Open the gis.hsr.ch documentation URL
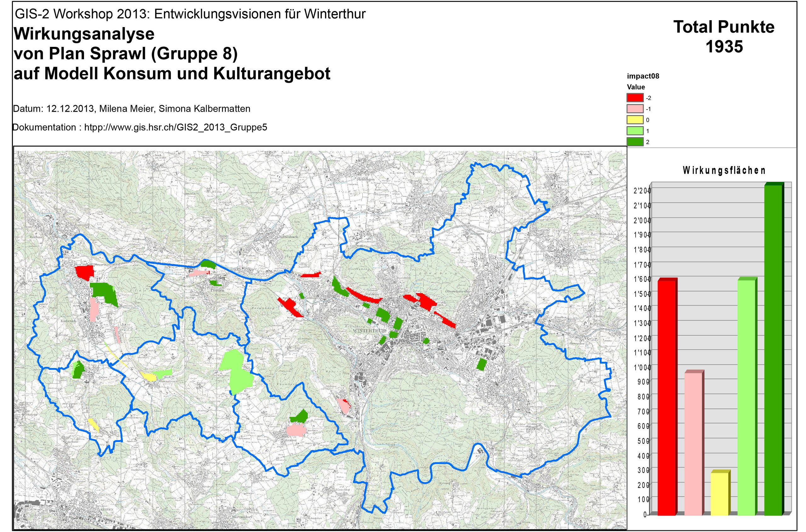Viewport: 806px width, 532px height. [x=175, y=127]
